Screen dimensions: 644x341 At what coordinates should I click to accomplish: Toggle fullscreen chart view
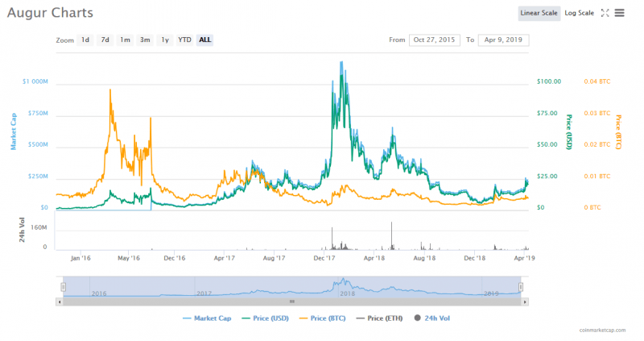(x=605, y=13)
